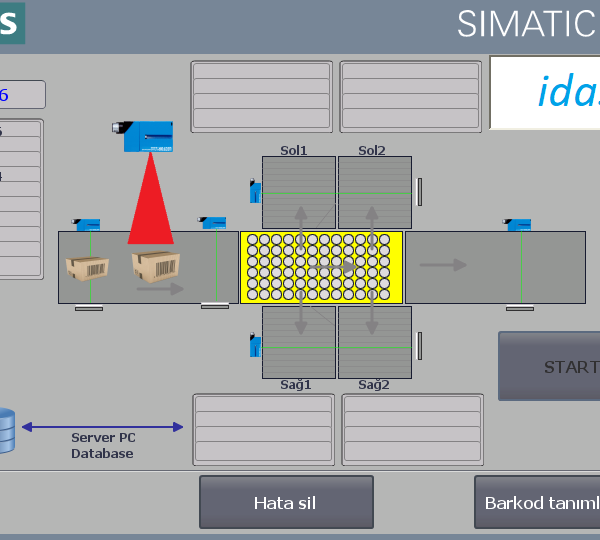The image size is (600, 540).
Task: Click the blue barcode scanner camera icon
Action: tap(148, 136)
